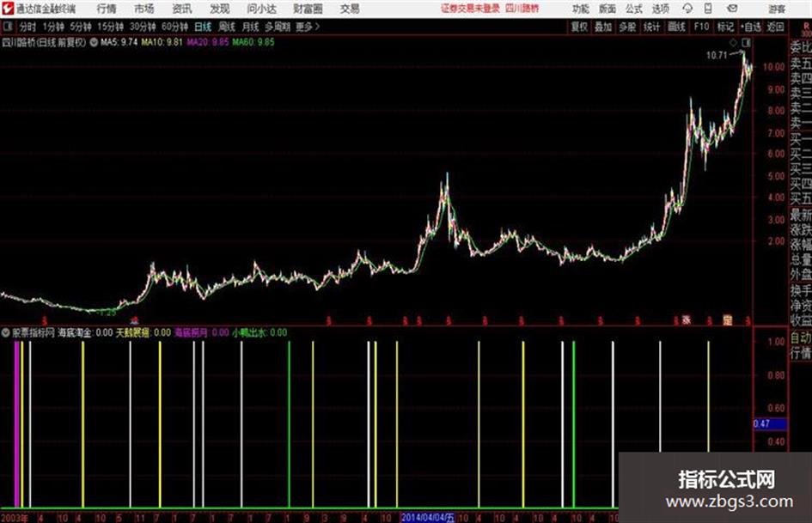Click the 10.71 high price label

click(717, 55)
